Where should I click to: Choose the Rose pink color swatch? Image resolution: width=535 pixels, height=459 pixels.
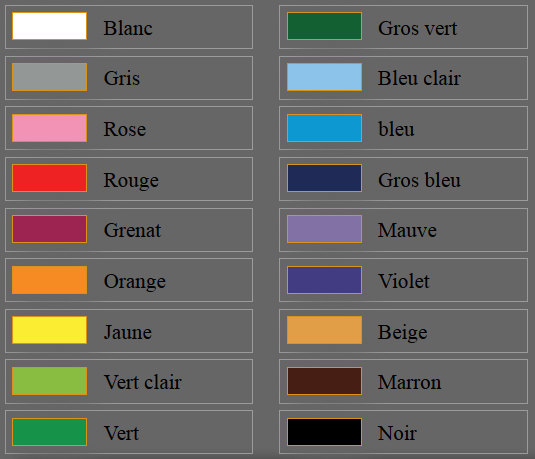tap(49, 128)
